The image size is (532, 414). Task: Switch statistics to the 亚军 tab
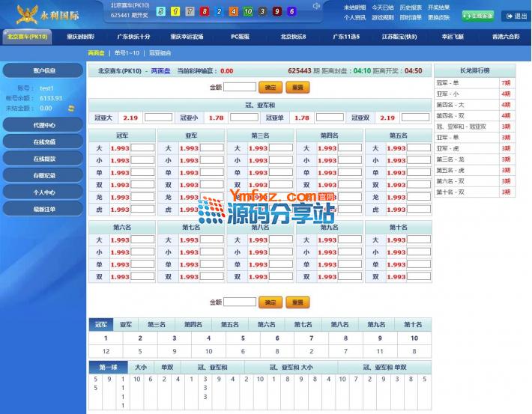tap(125, 324)
